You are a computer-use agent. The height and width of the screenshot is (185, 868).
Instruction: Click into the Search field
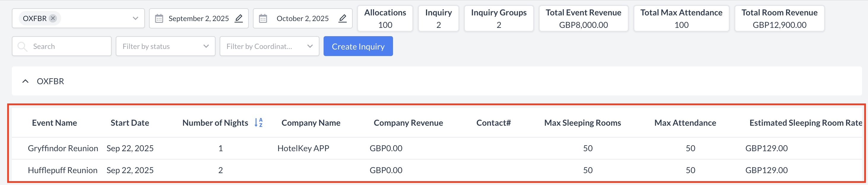(x=67, y=47)
